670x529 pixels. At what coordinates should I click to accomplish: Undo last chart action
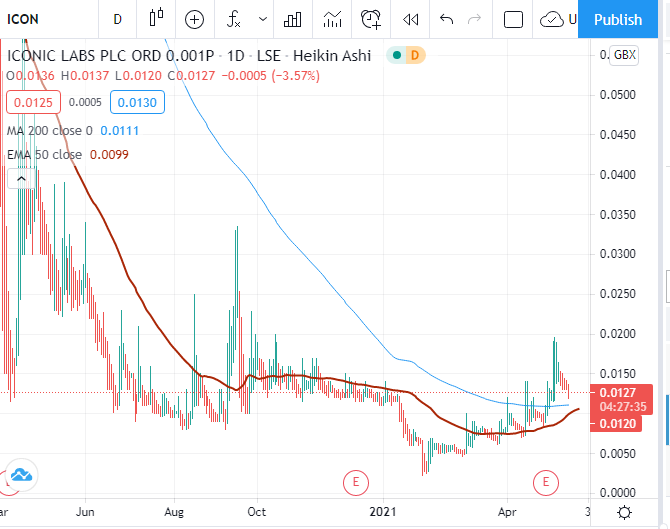point(447,19)
